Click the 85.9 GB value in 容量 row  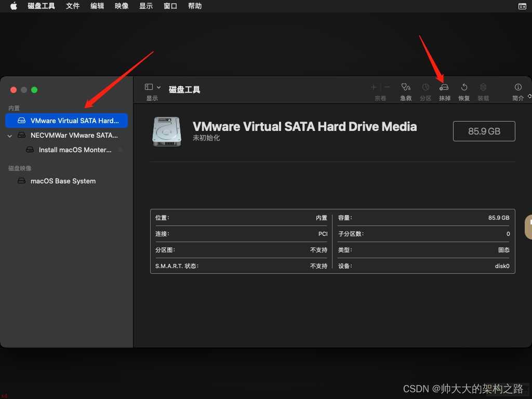(x=499, y=218)
